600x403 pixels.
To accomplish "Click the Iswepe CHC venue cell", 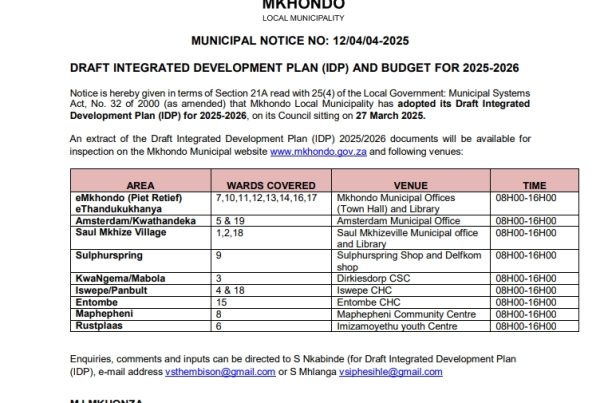I will tap(411, 290).
